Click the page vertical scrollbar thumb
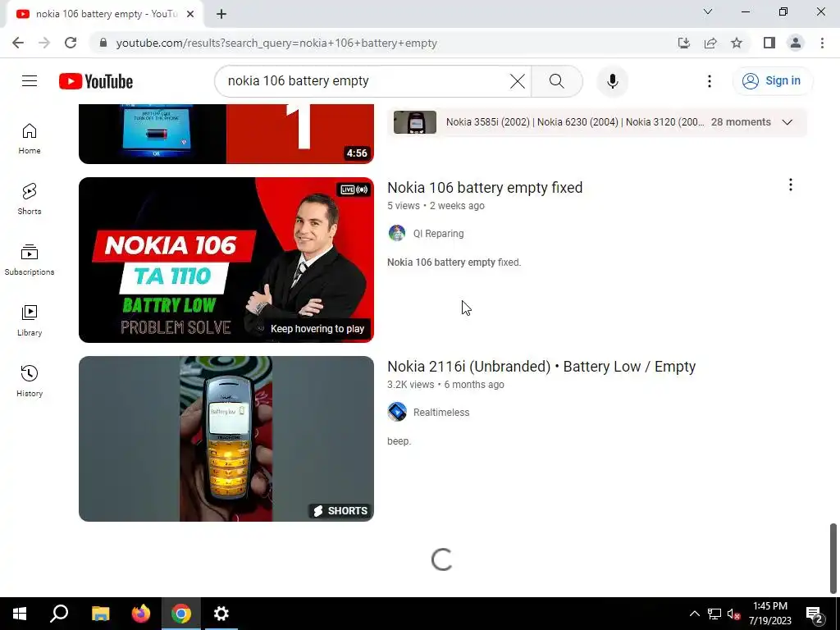This screenshot has height=630, width=840. (833, 558)
